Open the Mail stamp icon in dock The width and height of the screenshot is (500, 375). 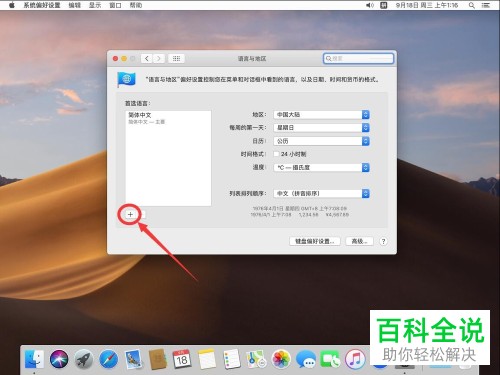[x=133, y=360]
